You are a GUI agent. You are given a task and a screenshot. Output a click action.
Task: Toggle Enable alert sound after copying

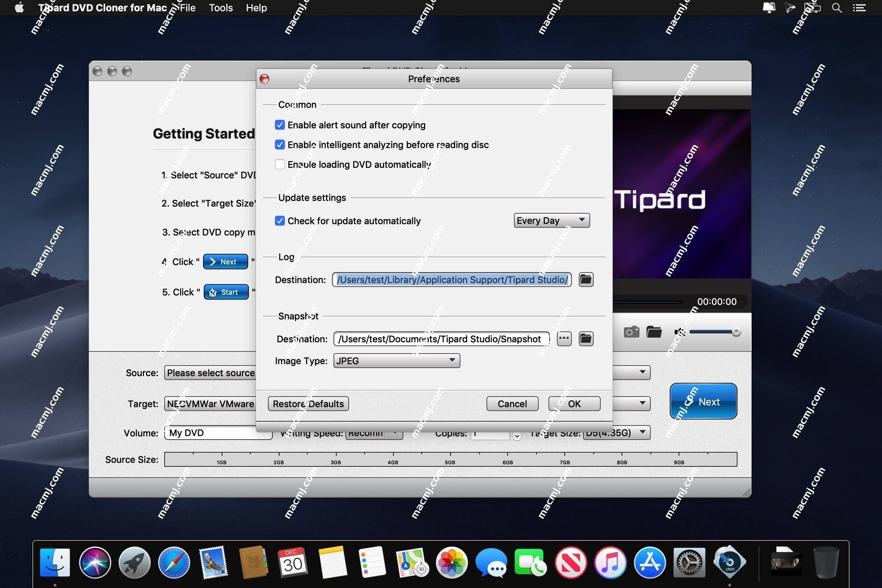[280, 125]
